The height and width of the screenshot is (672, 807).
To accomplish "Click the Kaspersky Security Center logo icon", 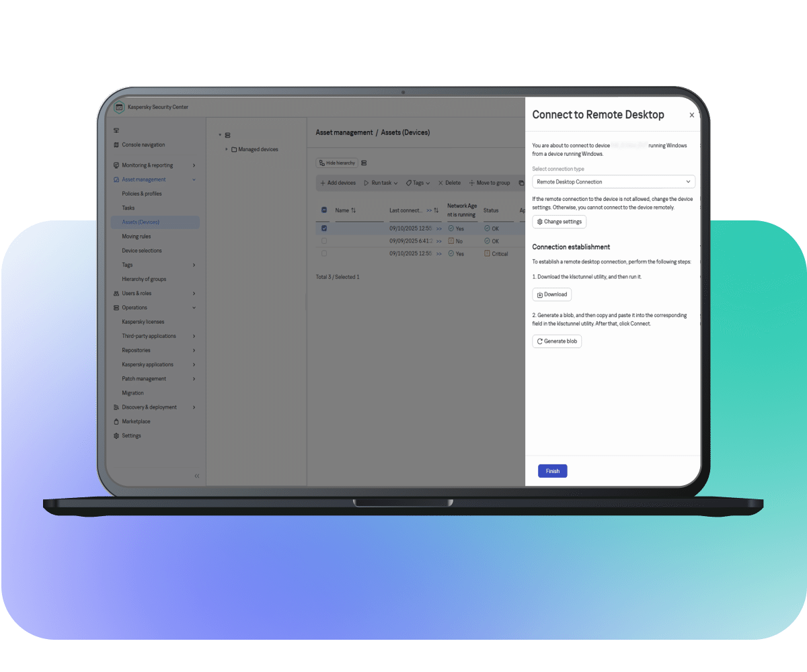I will [x=119, y=107].
